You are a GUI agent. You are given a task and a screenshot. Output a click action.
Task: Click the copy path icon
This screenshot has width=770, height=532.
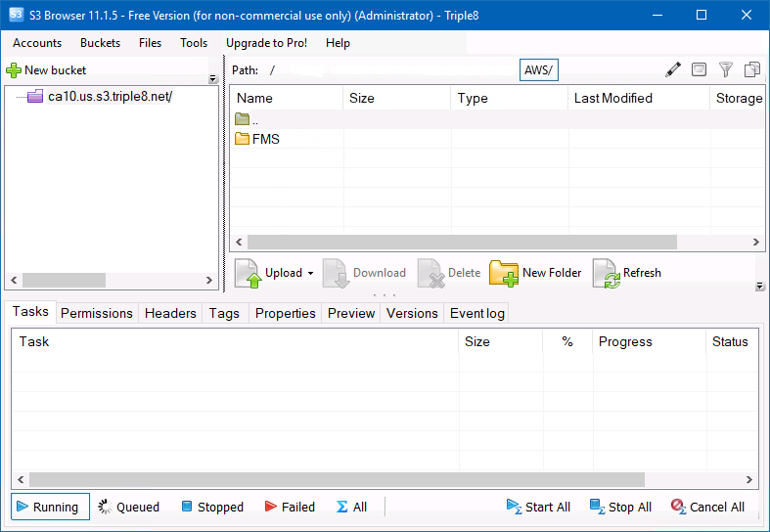[x=751, y=69]
